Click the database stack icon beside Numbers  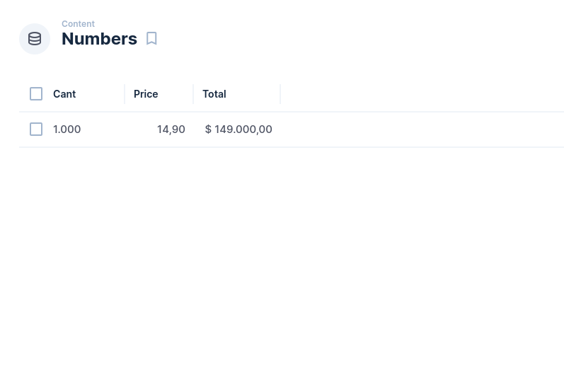[35, 39]
